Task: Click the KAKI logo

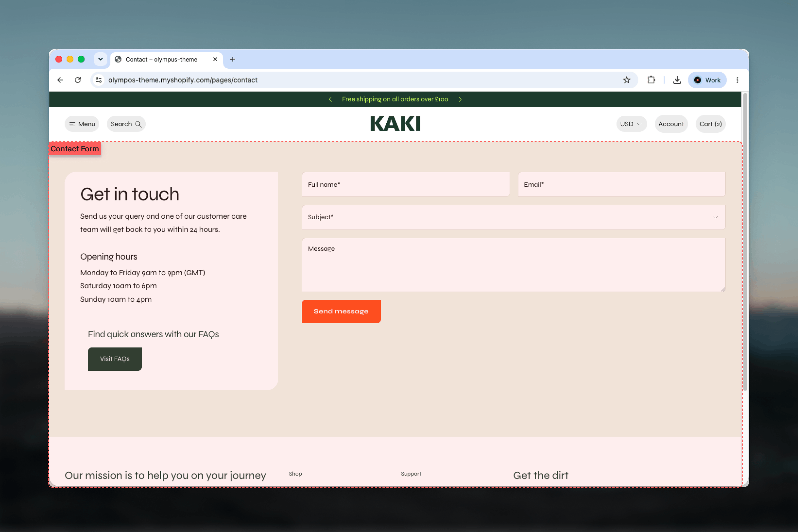Action: point(395,123)
